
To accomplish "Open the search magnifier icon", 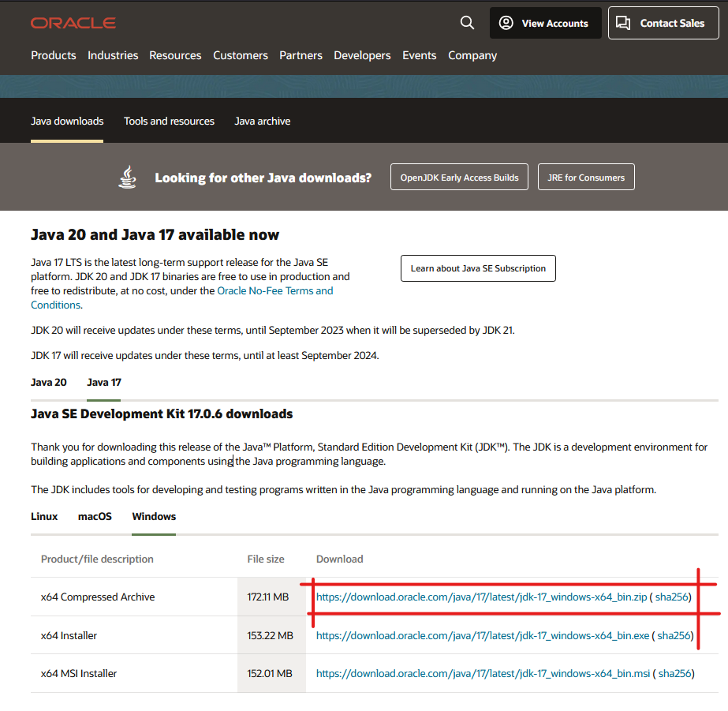I will click(x=467, y=23).
